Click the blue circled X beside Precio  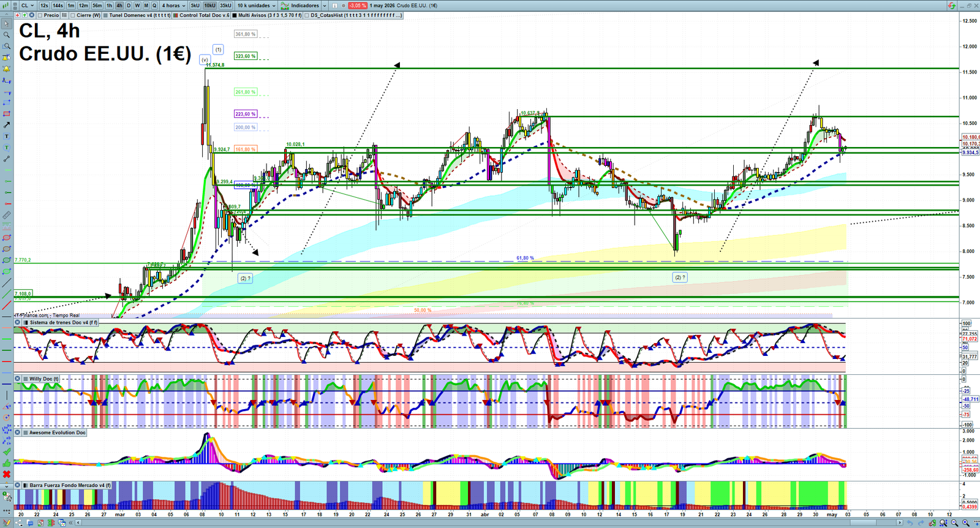point(31,15)
